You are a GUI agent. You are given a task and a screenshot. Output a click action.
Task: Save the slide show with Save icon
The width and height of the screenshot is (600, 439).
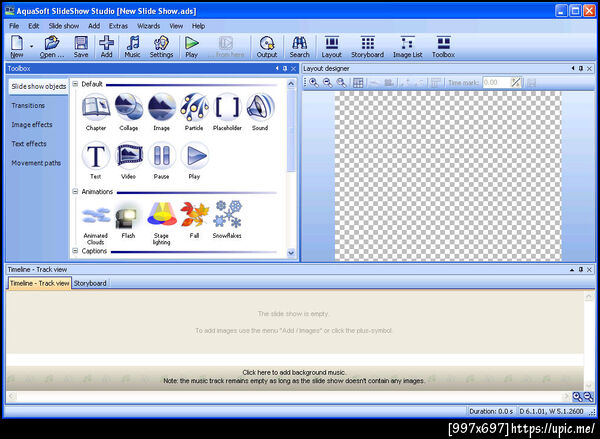pyautogui.click(x=81, y=47)
